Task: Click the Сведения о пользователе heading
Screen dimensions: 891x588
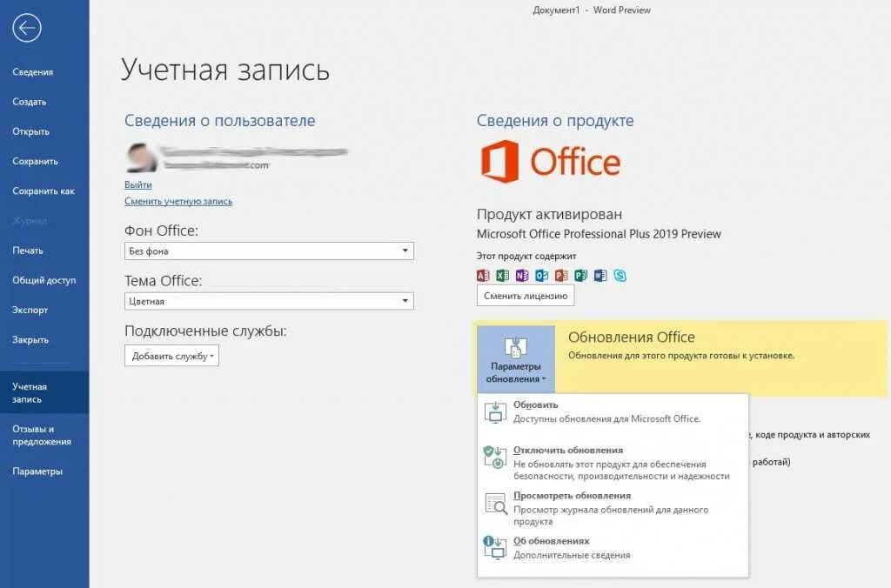Action: click(220, 120)
